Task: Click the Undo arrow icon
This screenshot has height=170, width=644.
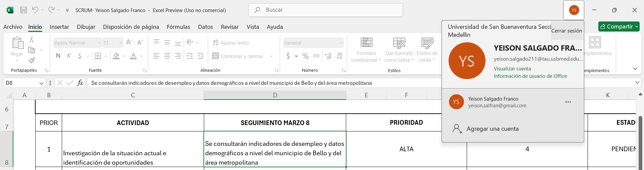Action: click(x=35, y=10)
